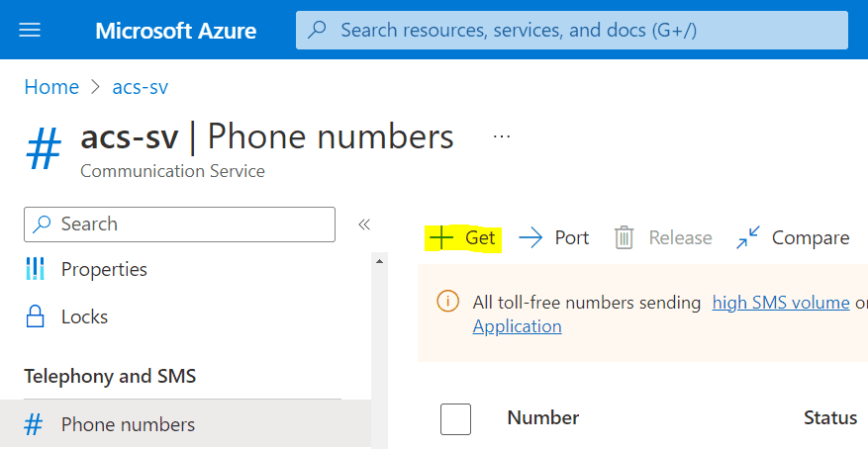
Task: Click the info icon in the banner
Action: coord(447,302)
